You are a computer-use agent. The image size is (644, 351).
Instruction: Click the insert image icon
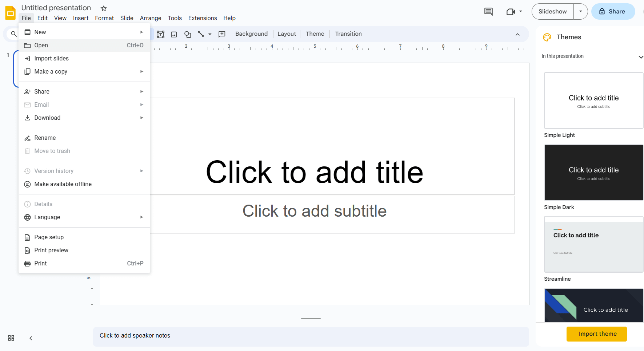pos(174,34)
